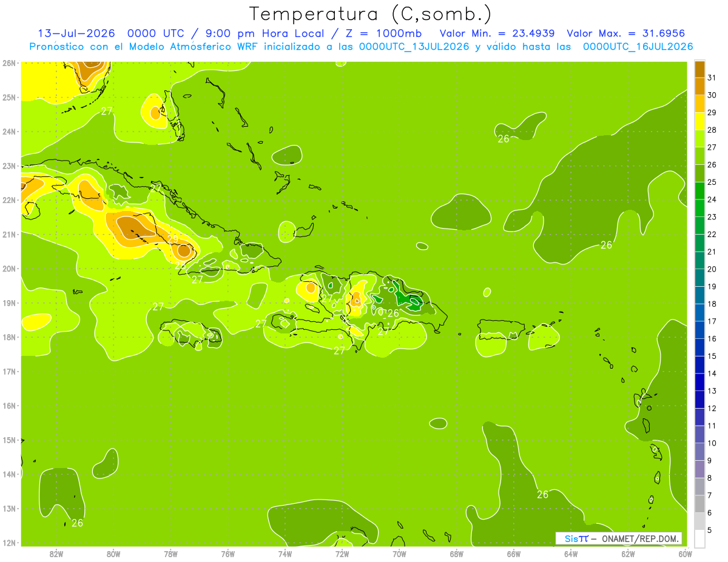
Task: Select the 29 degree yellow legend swatch
Action: [699, 104]
